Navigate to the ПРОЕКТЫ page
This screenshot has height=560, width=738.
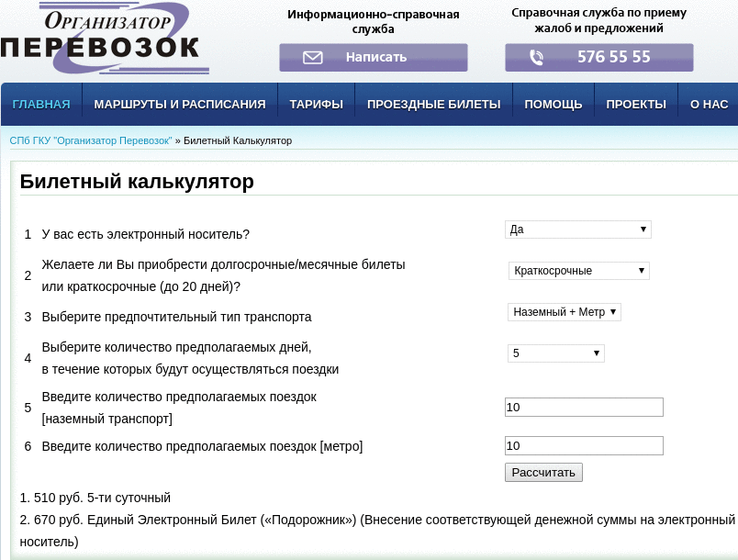[635, 105]
